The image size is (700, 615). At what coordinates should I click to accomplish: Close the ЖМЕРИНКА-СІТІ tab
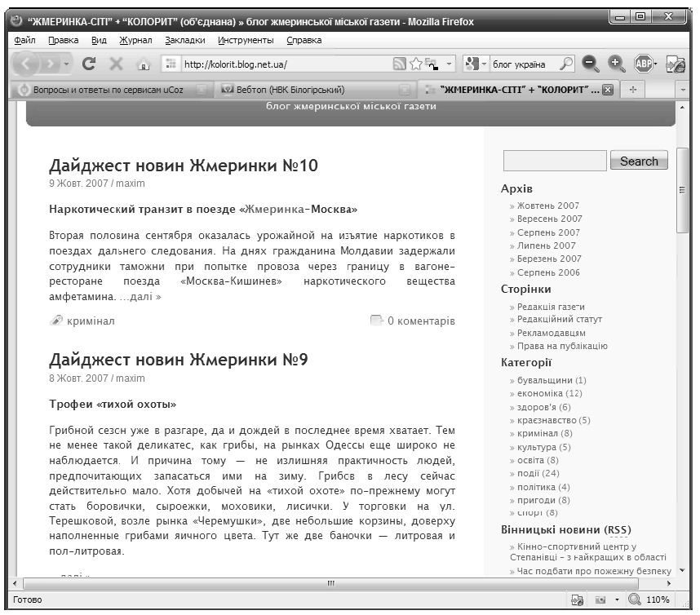click(x=608, y=90)
